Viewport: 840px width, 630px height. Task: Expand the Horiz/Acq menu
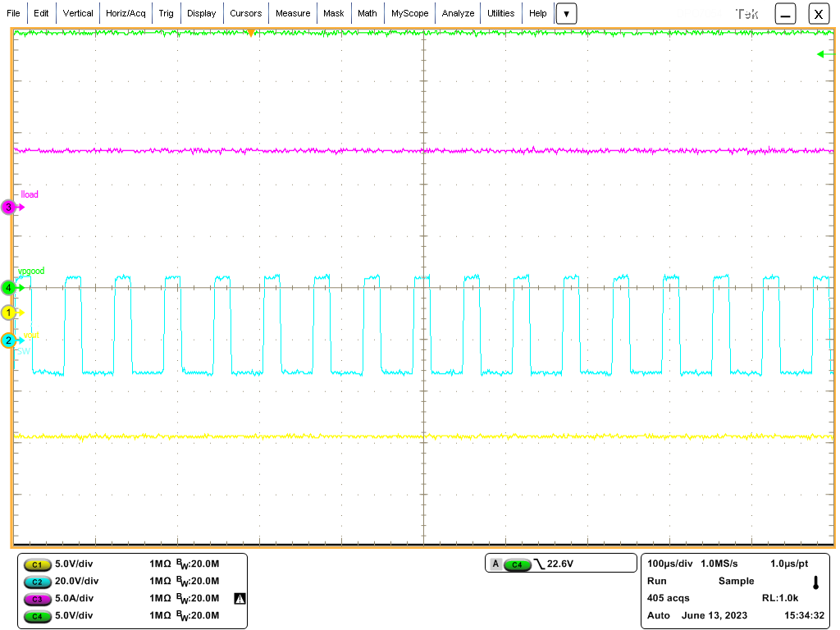(x=125, y=13)
